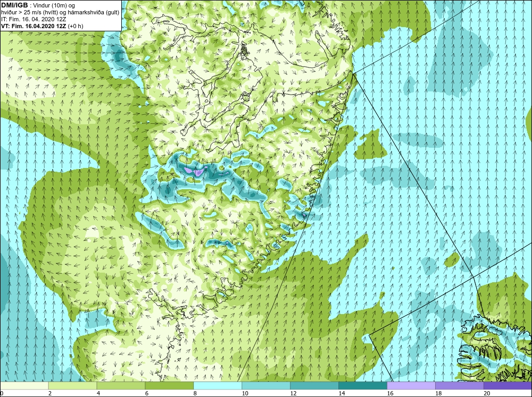
Task: Click the DMI/IGB title text
Action: [x=14, y=5]
